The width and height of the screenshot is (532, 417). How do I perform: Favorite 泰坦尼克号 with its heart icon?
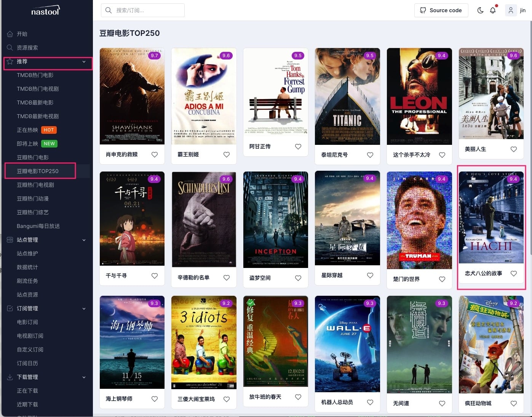[x=370, y=155]
